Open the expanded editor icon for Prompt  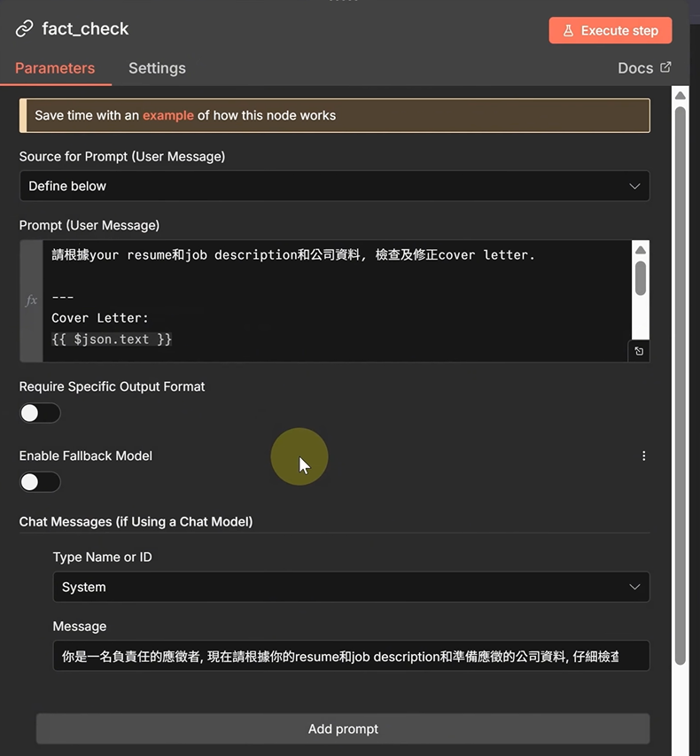639,351
